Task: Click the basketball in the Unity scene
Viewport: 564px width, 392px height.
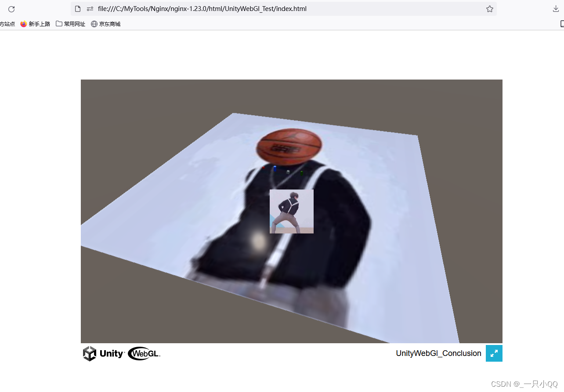Action: pos(289,146)
